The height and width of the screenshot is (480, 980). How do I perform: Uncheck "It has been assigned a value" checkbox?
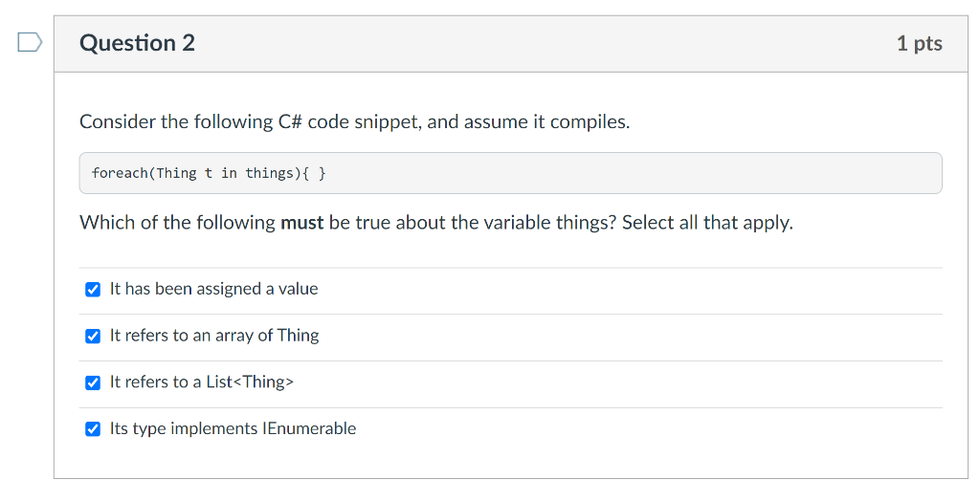coord(93,290)
